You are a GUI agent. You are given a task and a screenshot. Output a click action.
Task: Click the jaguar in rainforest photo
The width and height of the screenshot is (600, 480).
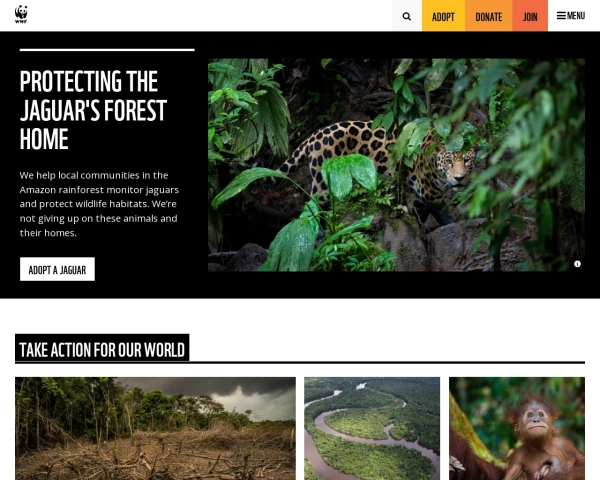pos(396,165)
